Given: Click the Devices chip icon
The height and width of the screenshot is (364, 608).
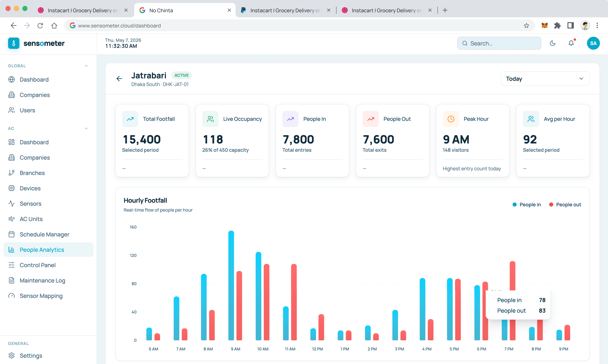Looking at the screenshot, I should click(x=12, y=188).
